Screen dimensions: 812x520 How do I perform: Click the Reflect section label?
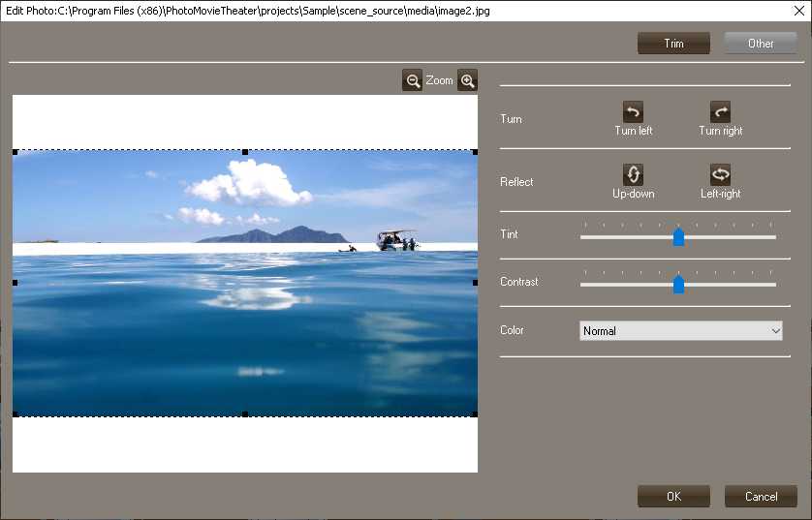pos(516,182)
